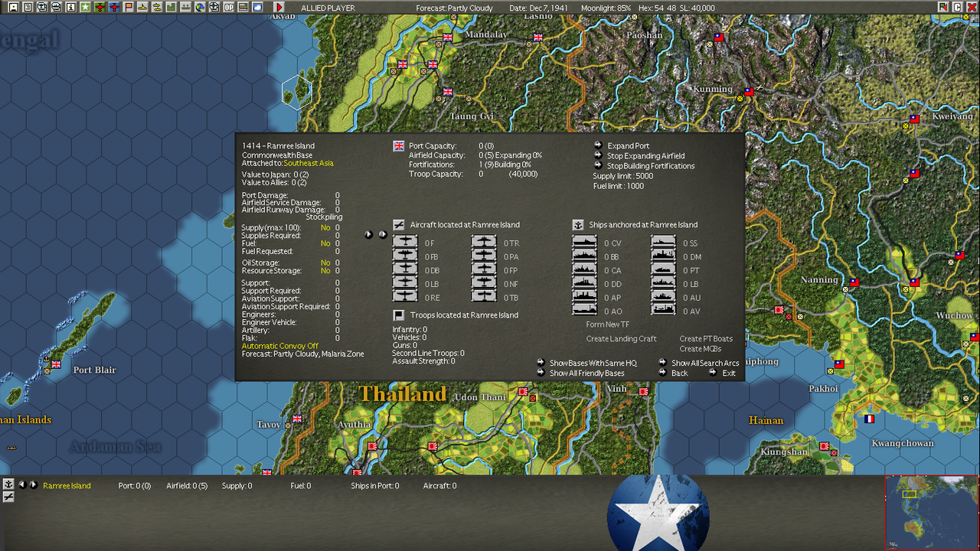This screenshot has width=980, height=551.
Task: Click Create MCBs
Action: (700, 348)
